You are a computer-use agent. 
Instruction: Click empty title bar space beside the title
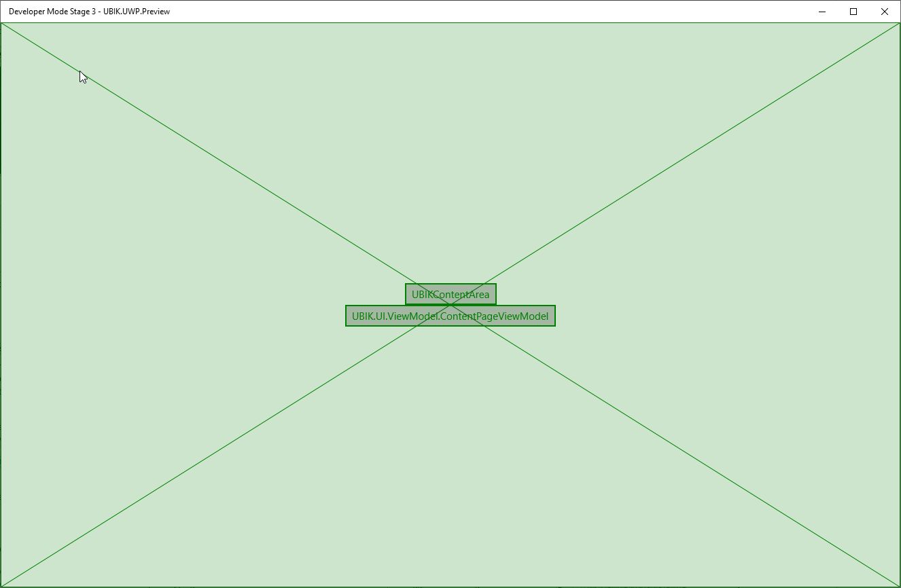[x=476, y=12]
